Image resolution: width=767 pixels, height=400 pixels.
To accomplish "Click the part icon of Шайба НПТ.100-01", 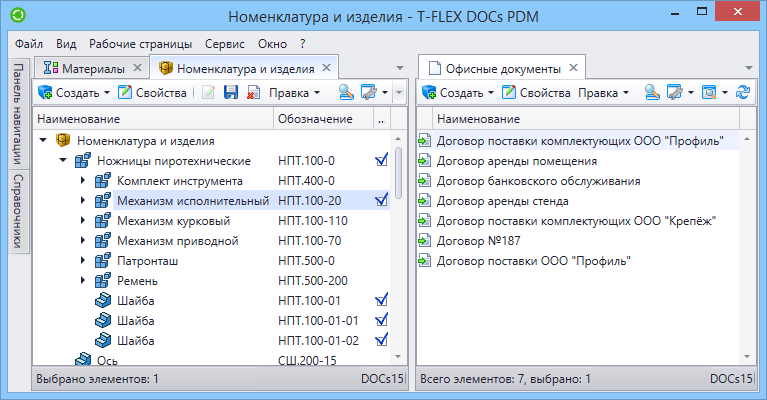I will coord(103,300).
